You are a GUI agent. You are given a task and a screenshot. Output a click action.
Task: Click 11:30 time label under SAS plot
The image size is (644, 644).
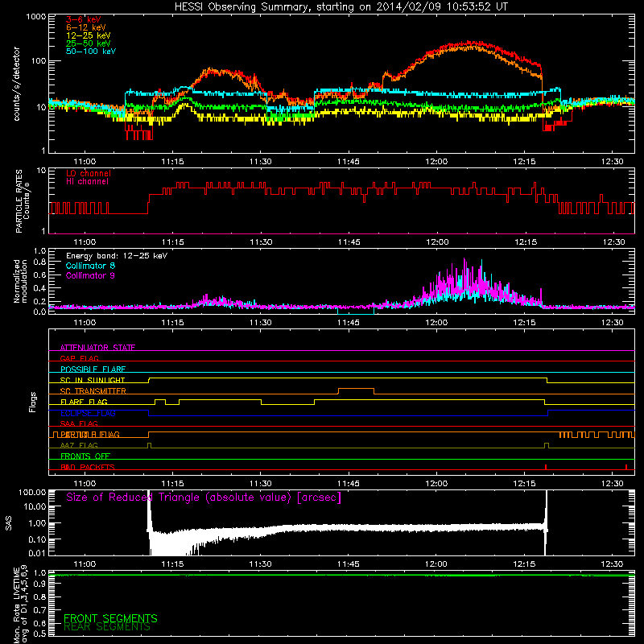260,564
